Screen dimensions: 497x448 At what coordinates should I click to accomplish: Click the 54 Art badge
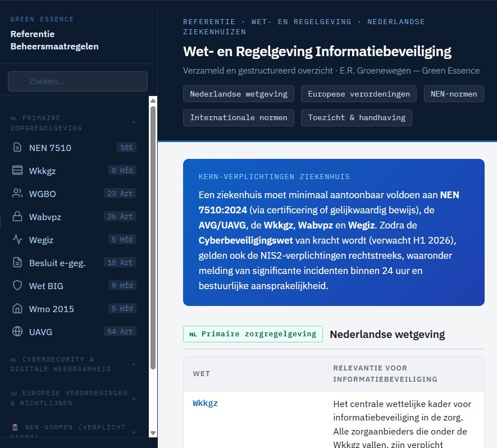click(x=120, y=331)
